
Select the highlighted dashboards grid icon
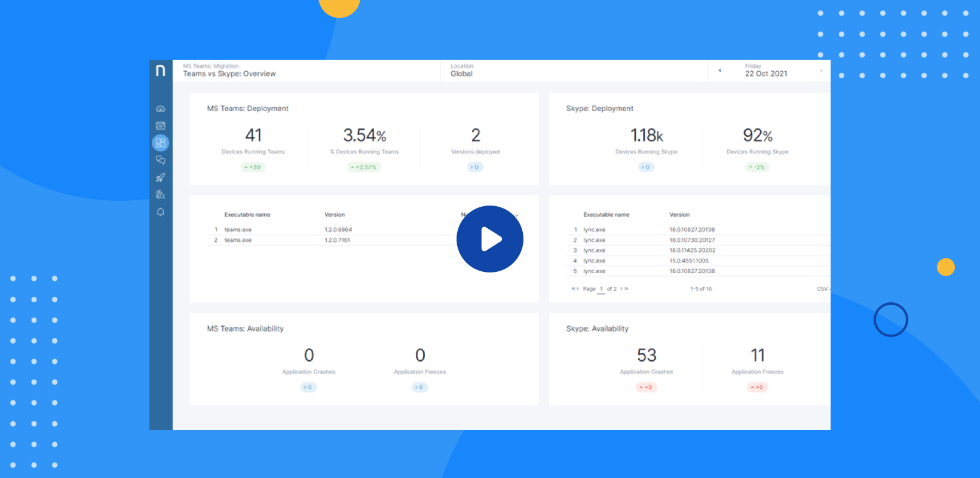[160, 143]
